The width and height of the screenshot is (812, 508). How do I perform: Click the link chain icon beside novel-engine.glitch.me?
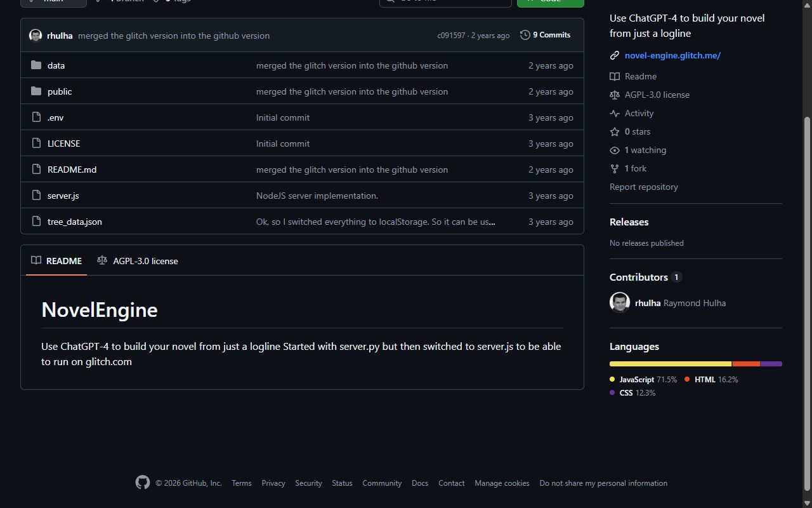pyautogui.click(x=614, y=55)
